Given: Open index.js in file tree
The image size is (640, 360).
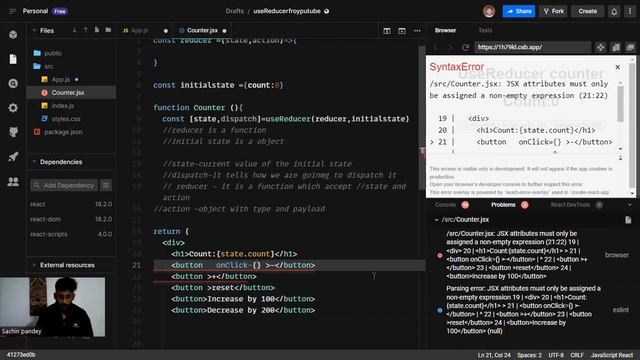Looking at the screenshot, I should [71, 106].
